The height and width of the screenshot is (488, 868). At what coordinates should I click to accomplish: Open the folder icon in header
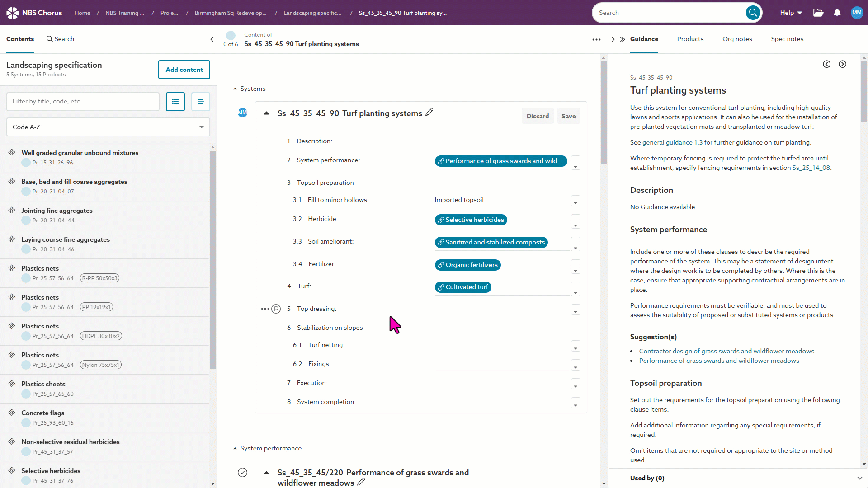point(818,13)
